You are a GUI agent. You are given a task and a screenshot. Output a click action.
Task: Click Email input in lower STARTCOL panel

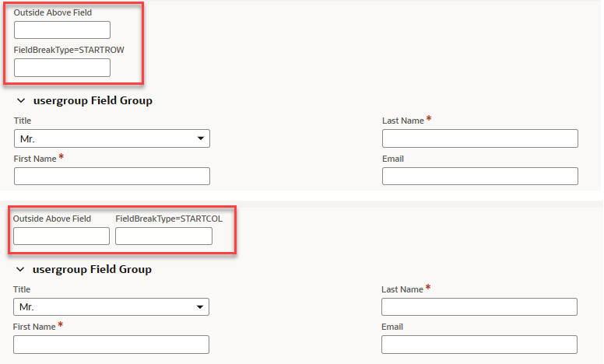coord(479,345)
